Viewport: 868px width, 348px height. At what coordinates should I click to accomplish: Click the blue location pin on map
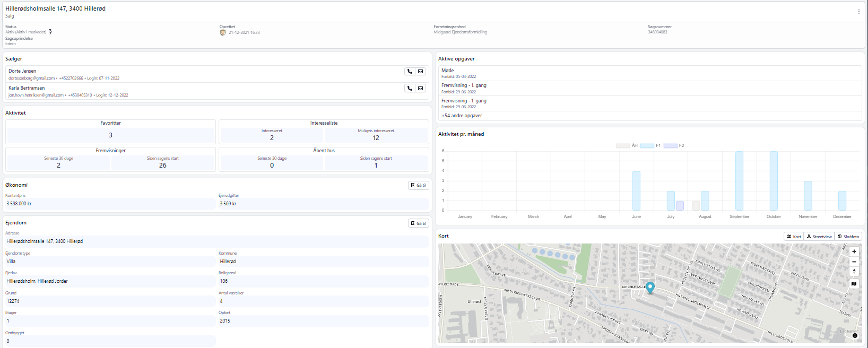pyautogui.click(x=650, y=287)
